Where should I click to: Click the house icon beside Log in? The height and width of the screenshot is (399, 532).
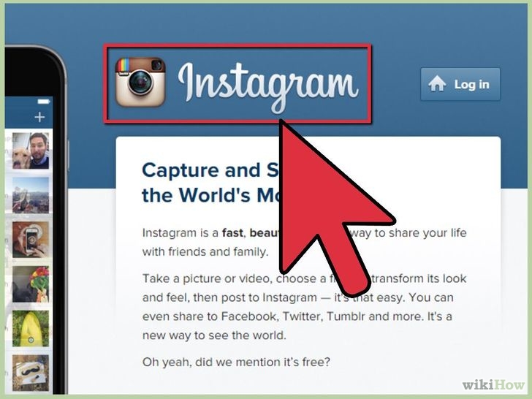pyautogui.click(x=437, y=84)
